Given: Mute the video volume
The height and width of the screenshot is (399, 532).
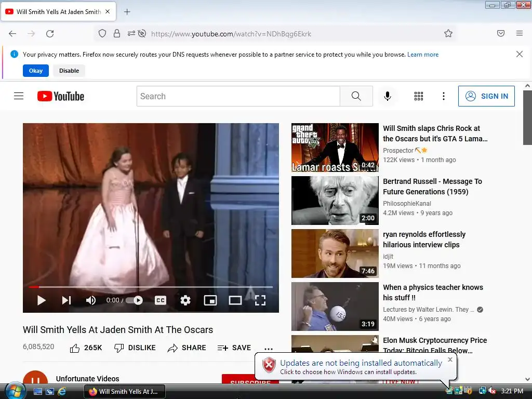Looking at the screenshot, I should 90,300.
